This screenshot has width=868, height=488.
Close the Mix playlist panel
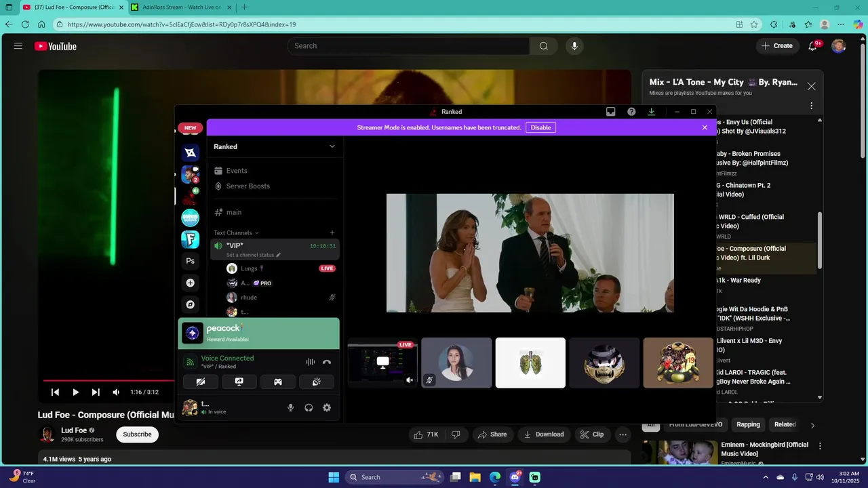(x=811, y=86)
